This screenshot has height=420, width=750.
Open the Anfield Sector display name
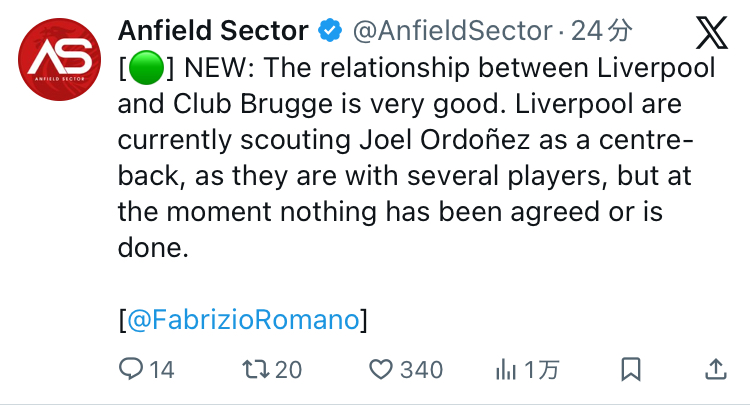coord(212,31)
